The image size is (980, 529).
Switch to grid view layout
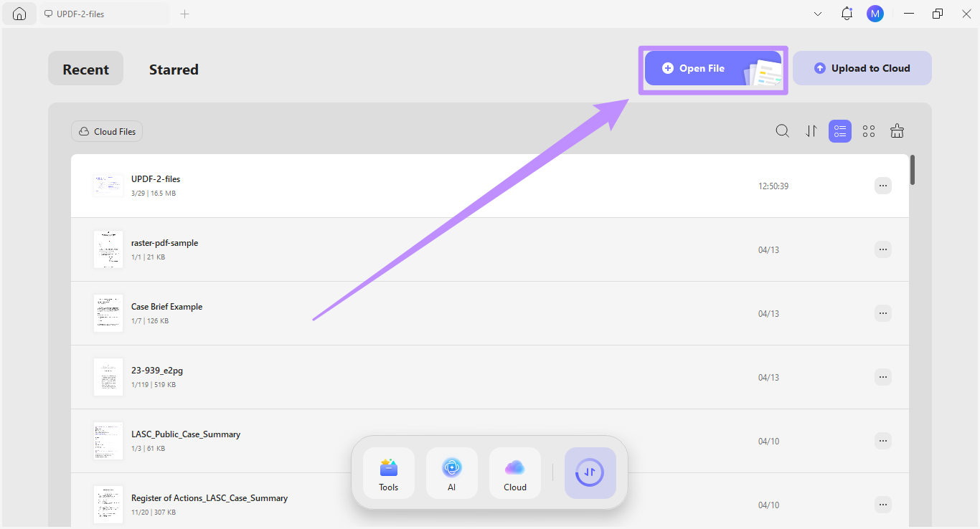[869, 131]
